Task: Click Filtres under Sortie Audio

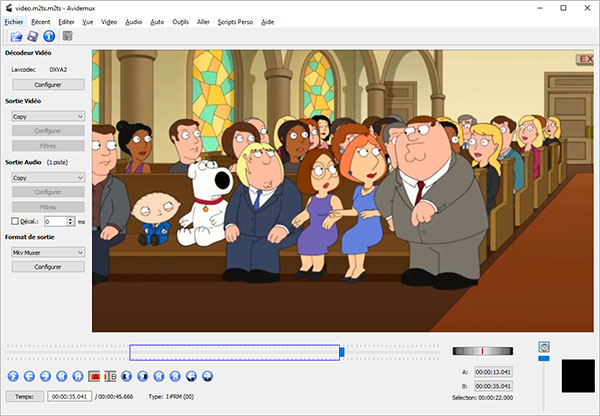Action: click(48, 207)
